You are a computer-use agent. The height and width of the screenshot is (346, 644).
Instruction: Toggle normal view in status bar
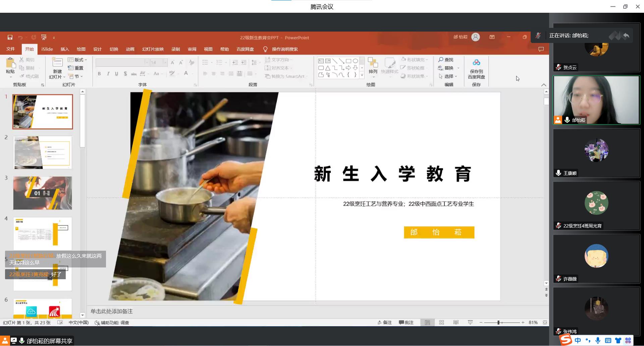point(427,323)
